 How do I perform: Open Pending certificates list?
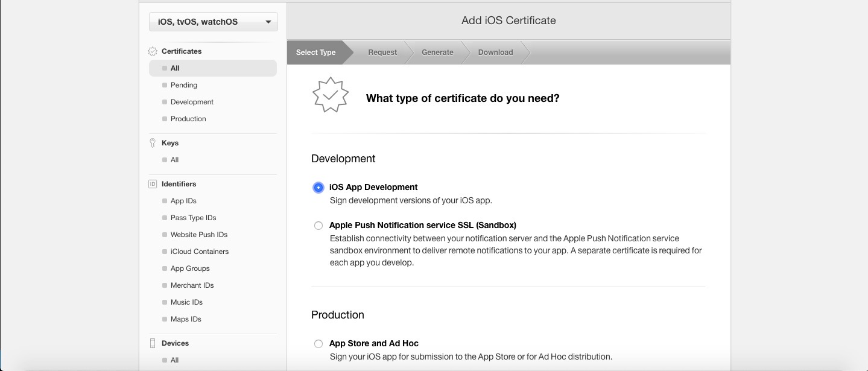184,85
